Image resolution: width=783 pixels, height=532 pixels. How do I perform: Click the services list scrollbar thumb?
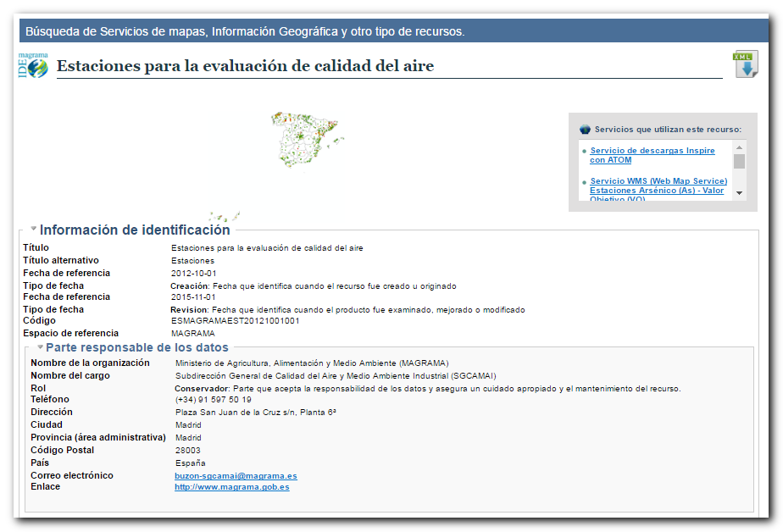click(740, 162)
